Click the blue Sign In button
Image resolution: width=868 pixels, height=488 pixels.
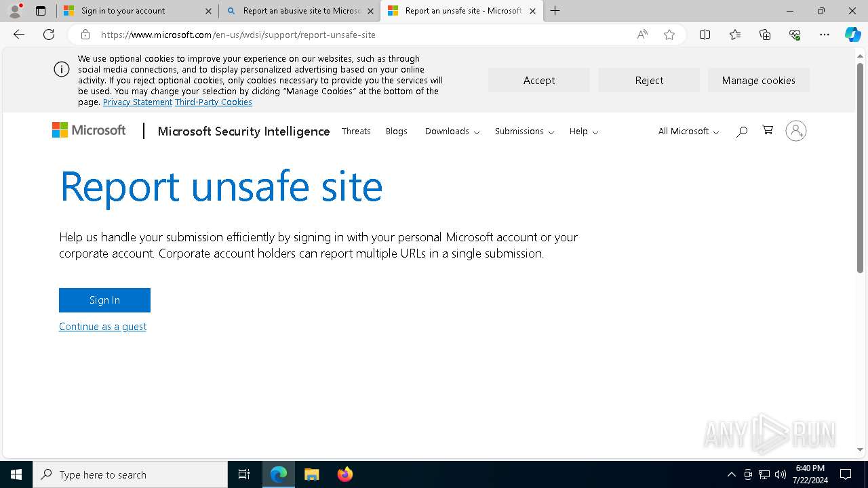[x=104, y=300]
